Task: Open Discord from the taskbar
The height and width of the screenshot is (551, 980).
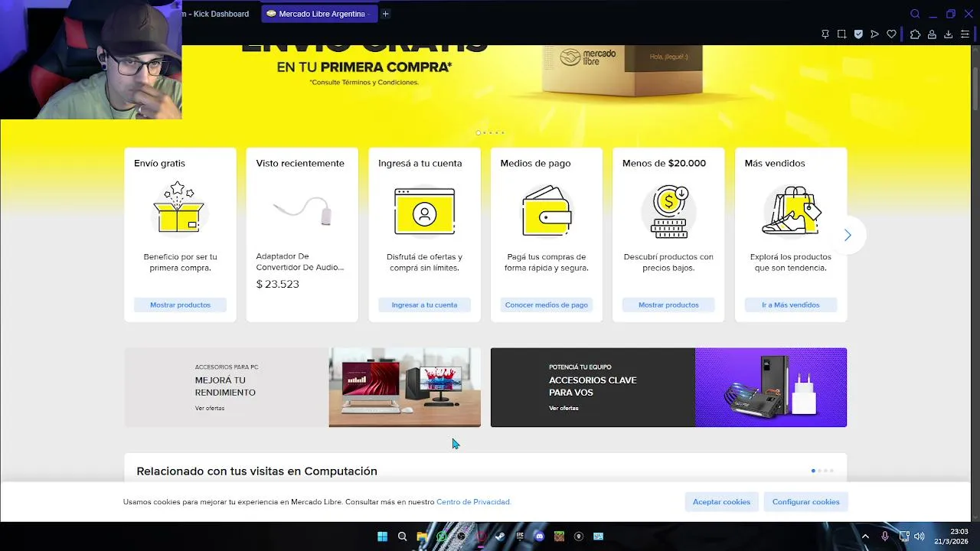Action: click(539, 536)
